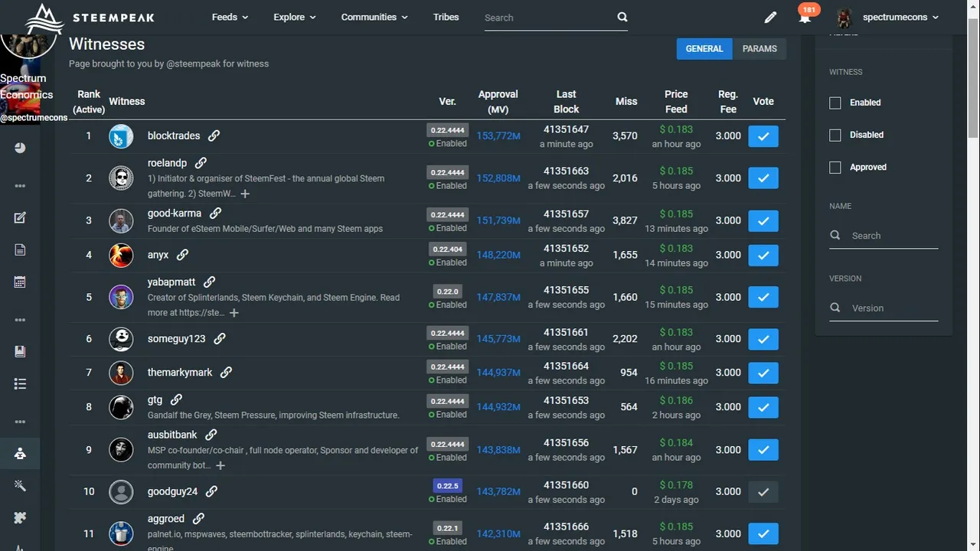
Task: Open the list icon in sidebar
Action: (x=20, y=383)
